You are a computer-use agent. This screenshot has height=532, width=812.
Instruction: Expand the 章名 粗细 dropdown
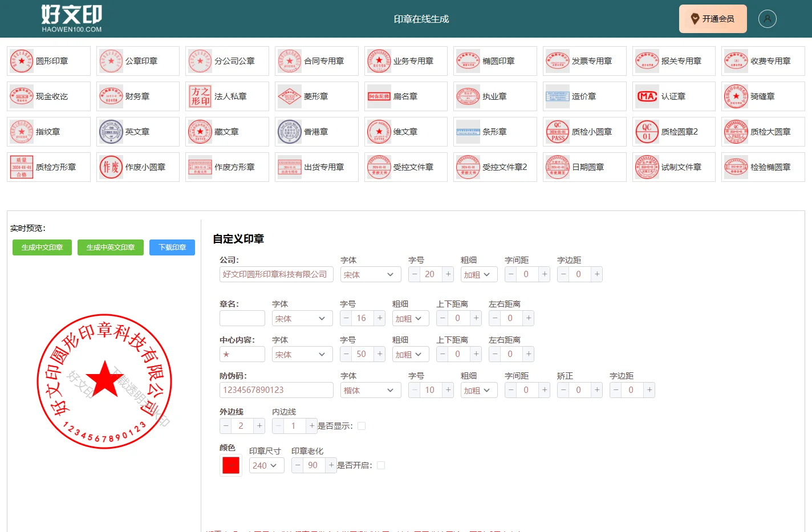411,318
